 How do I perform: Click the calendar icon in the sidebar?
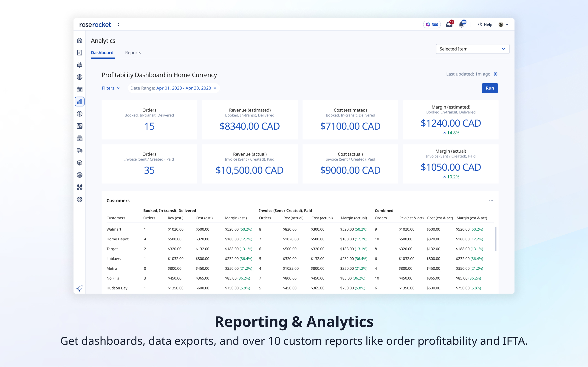pos(79,89)
